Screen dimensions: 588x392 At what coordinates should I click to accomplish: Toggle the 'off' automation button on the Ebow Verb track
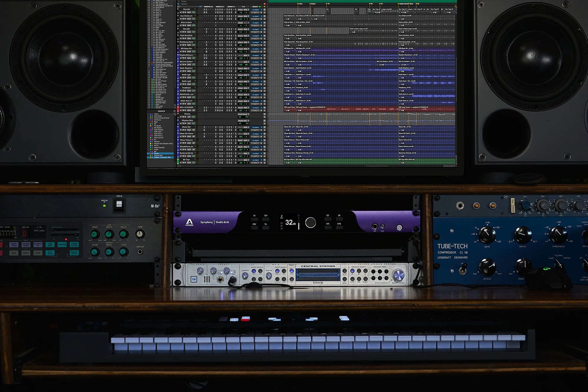193,143
